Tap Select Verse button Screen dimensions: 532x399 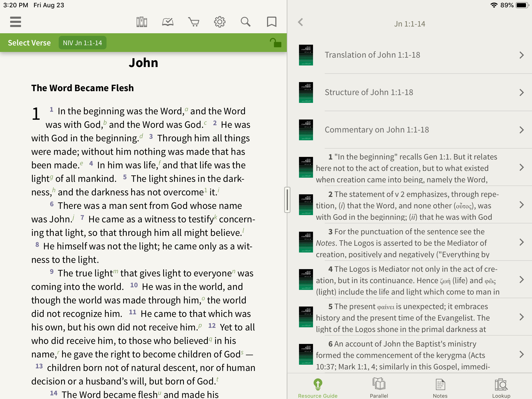[x=29, y=43]
